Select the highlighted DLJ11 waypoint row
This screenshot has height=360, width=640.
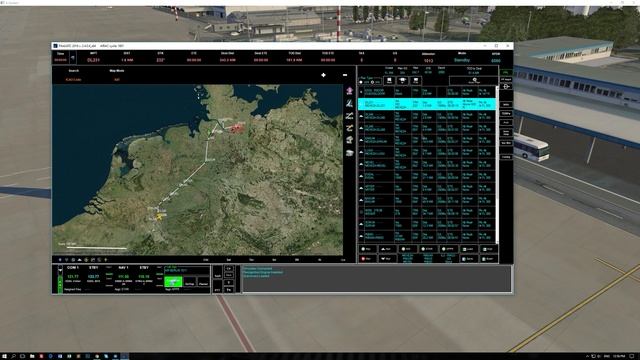(427, 104)
